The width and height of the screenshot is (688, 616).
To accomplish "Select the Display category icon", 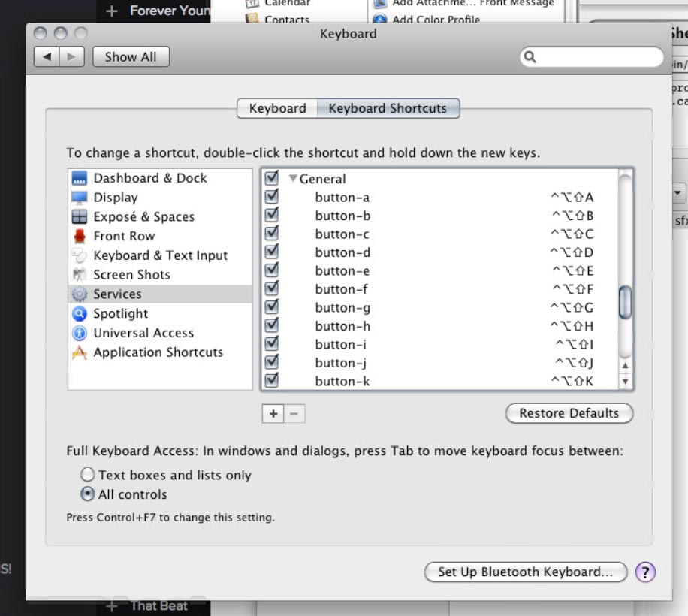I will tap(80, 198).
